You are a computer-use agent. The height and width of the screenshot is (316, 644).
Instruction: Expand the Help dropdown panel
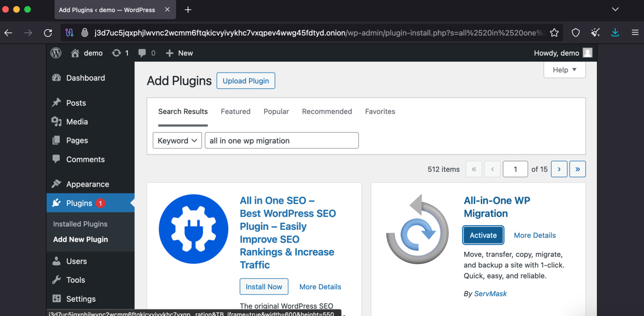tap(565, 70)
